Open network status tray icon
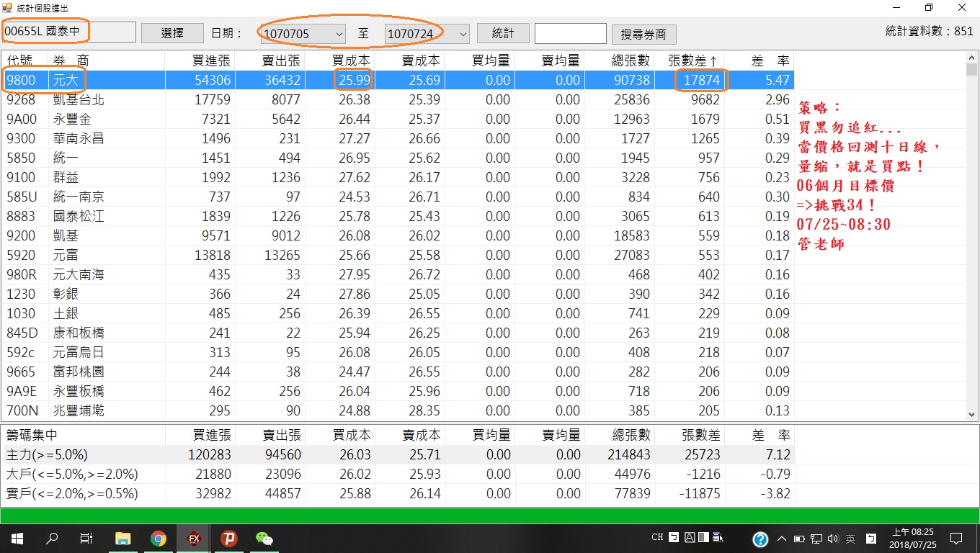The image size is (980, 553). pyautogui.click(x=816, y=539)
